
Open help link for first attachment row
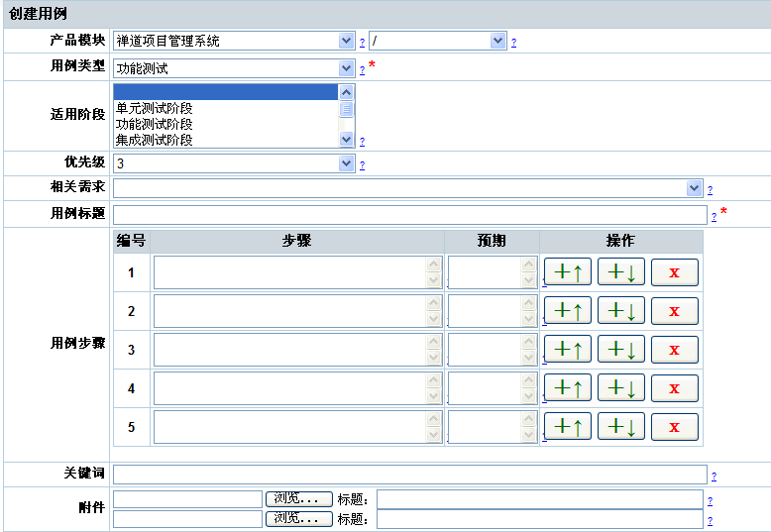[710, 501]
